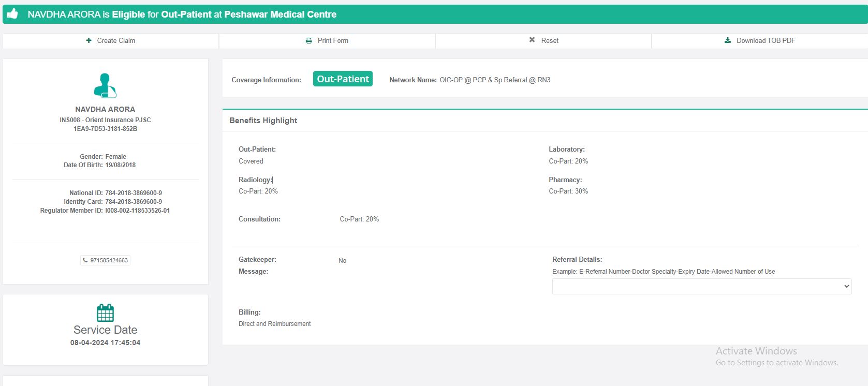The image size is (868, 386).
Task: Click the plus icon beside Create Claim
Action: [89, 40]
